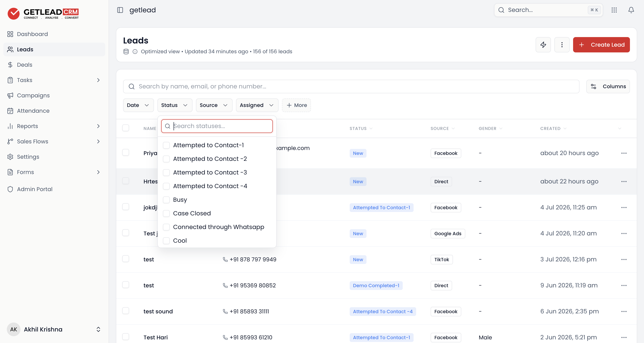Add more filters with More button
The image size is (644, 343).
(296, 105)
